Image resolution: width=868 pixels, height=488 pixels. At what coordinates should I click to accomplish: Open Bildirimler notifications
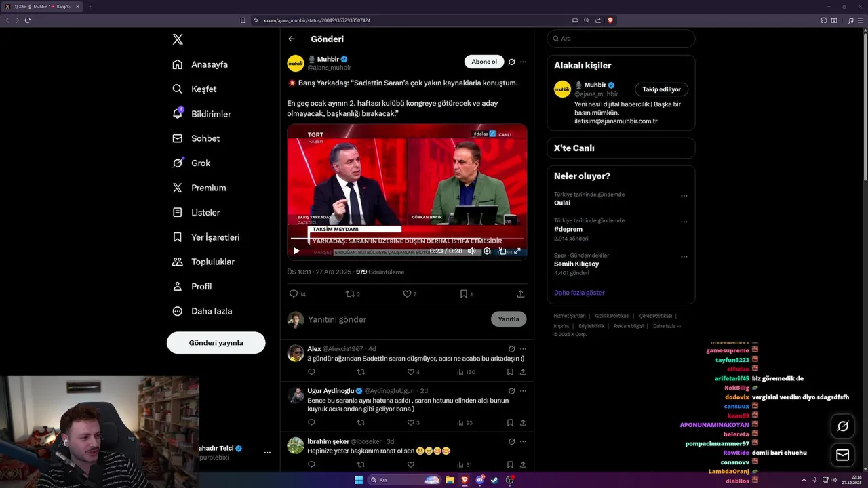coord(201,114)
